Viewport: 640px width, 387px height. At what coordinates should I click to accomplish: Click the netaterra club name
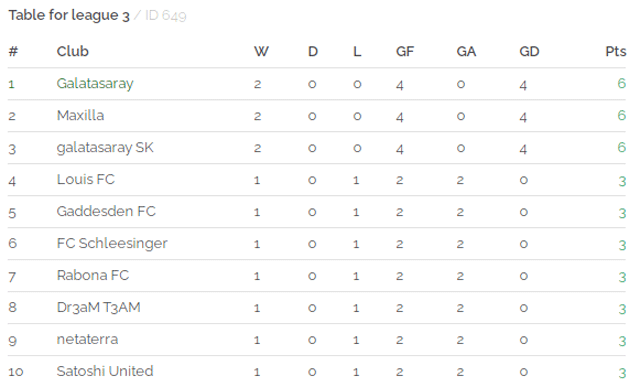[87, 339]
